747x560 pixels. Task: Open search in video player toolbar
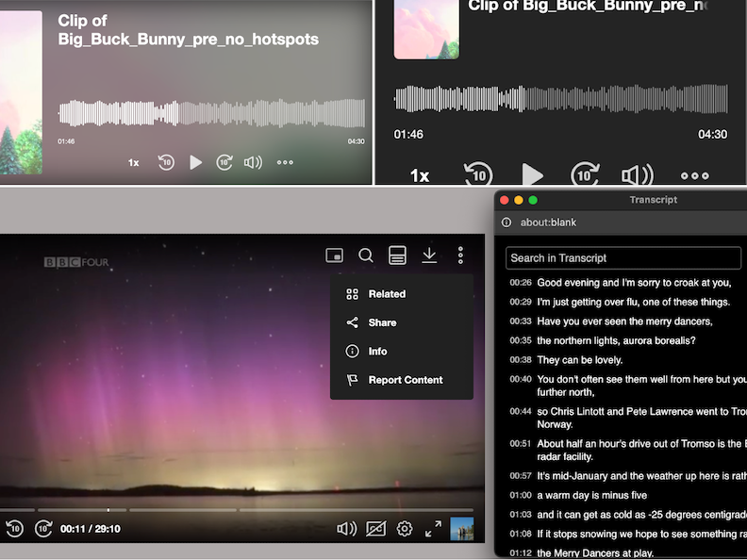coord(365,255)
